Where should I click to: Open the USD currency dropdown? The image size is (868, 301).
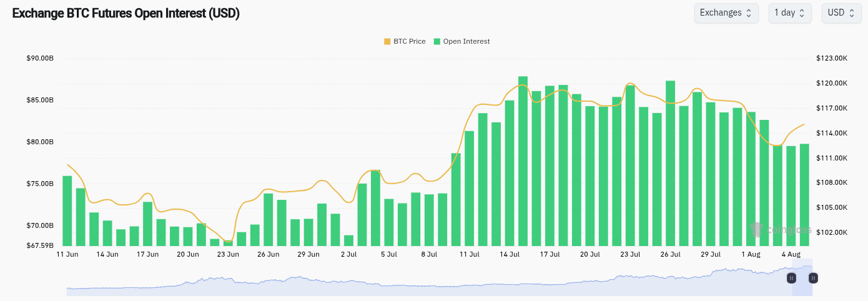coord(841,13)
